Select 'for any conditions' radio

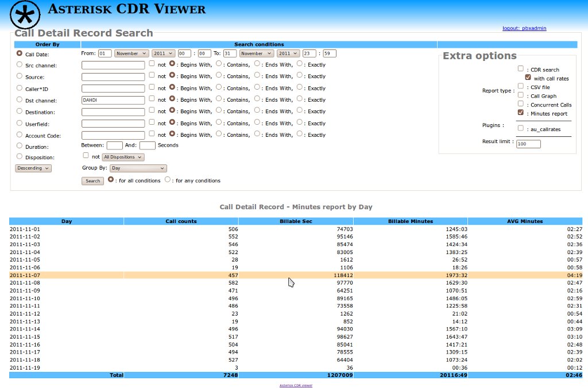click(168, 179)
